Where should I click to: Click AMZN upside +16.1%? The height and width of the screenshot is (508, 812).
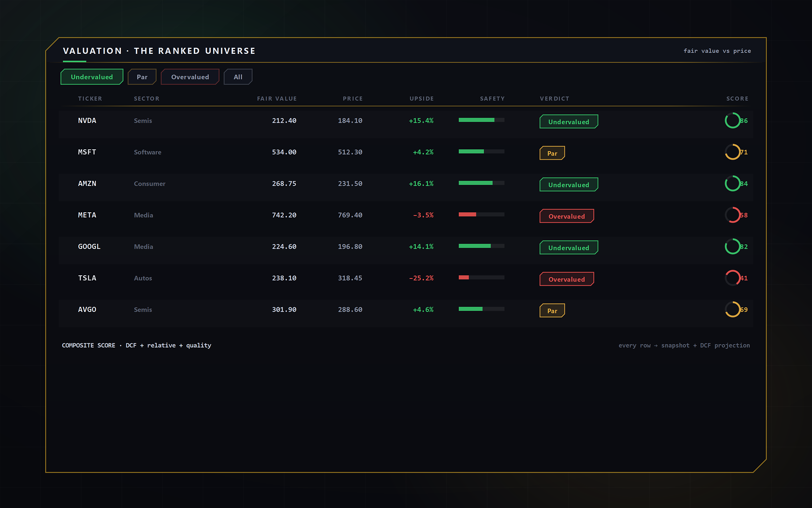421,183
